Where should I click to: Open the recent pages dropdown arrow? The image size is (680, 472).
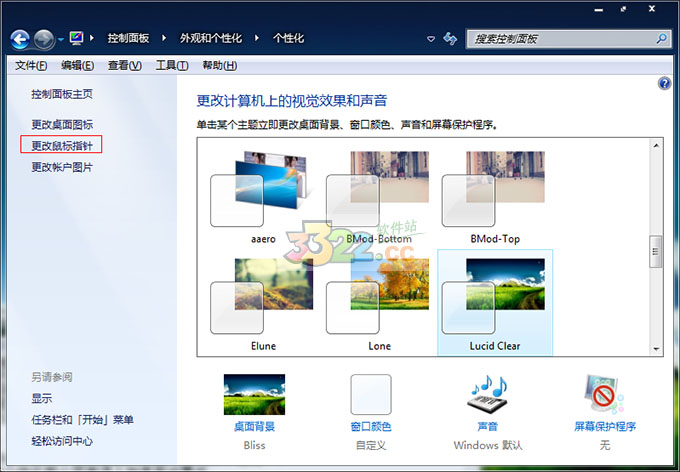(x=60, y=39)
